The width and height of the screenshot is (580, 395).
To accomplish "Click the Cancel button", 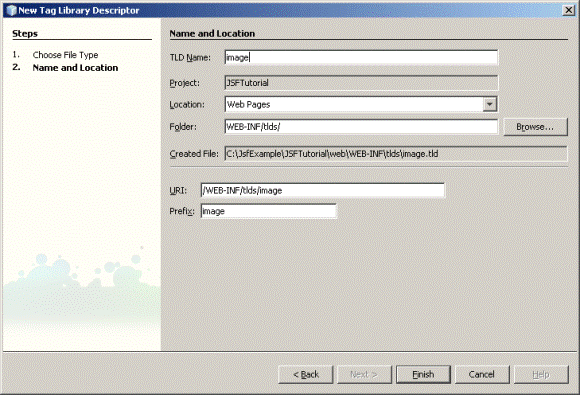I will (482, 374).
